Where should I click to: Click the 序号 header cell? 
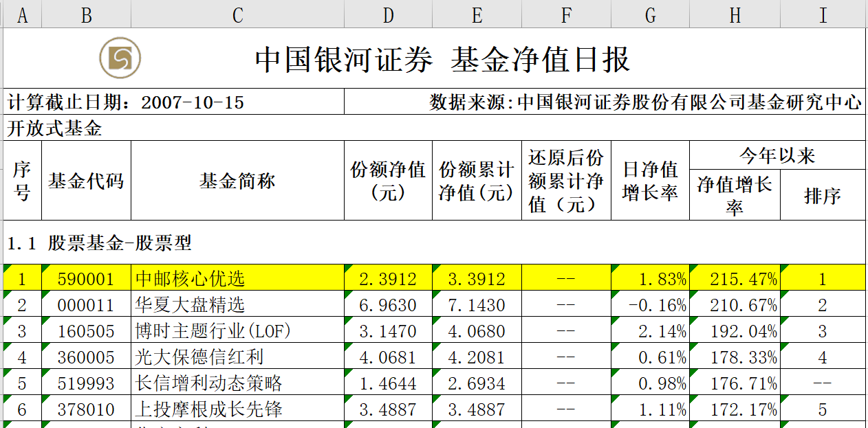[x=22, y=181]
